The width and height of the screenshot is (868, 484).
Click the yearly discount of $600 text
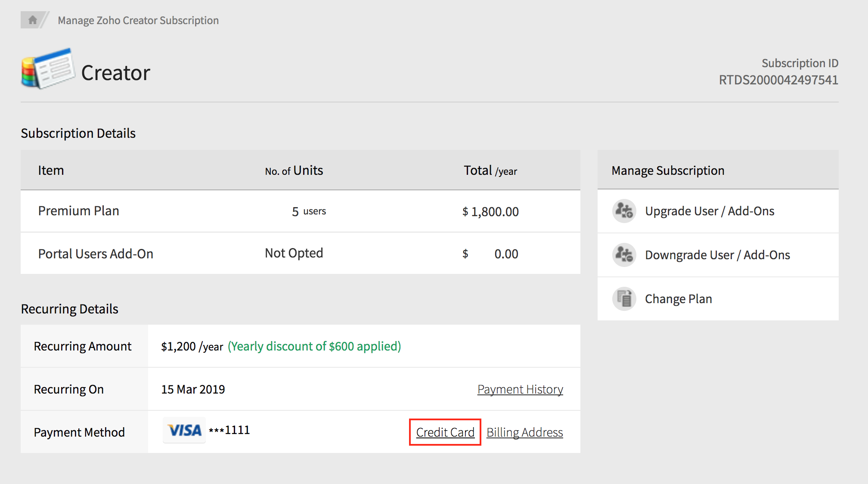pyautogui.click(x=314, y=346)
